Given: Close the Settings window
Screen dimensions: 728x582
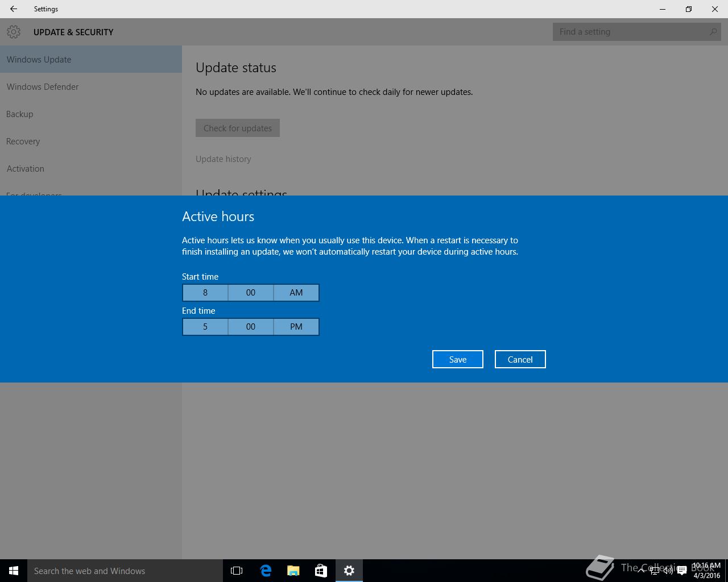Looking at the screenshot, I should [x=715, y=9].
